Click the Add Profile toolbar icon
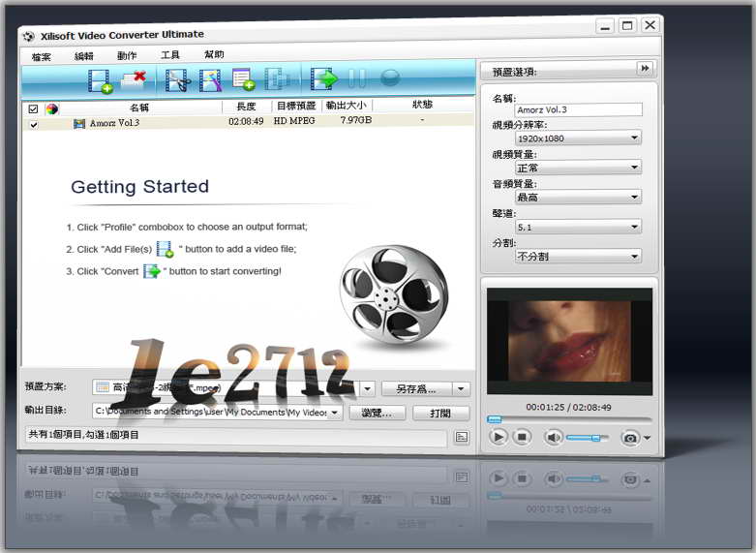 coord(244,78)
